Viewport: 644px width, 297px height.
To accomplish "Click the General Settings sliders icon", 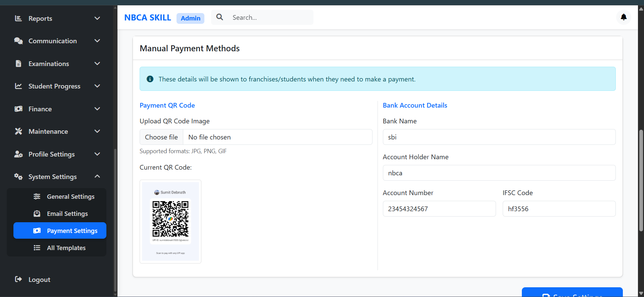I will (x=37, y=196).
